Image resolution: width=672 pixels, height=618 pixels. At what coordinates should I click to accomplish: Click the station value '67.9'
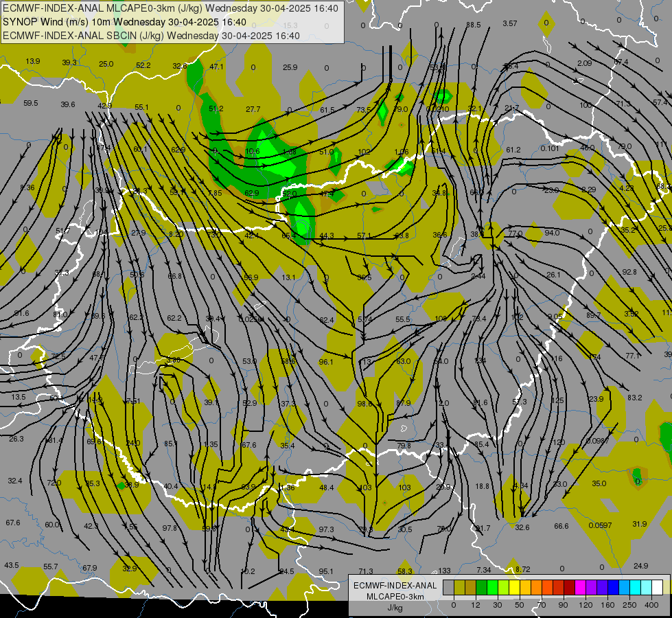[x=90, y=568]
